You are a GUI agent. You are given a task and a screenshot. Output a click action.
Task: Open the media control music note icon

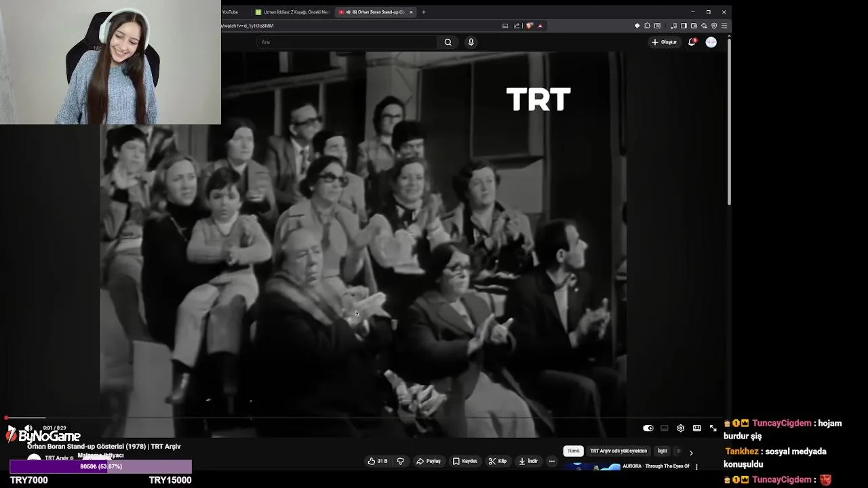click(673, 26)
